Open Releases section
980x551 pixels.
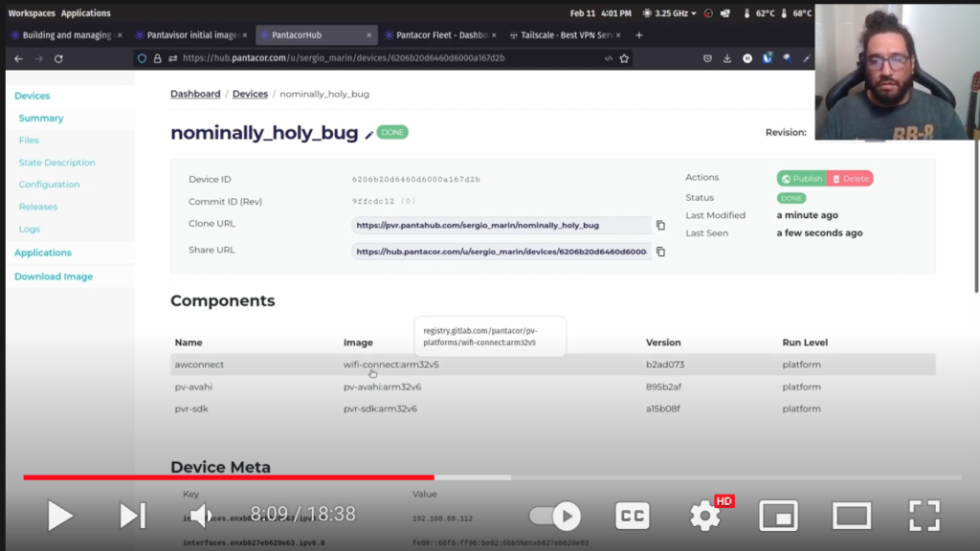38,207
